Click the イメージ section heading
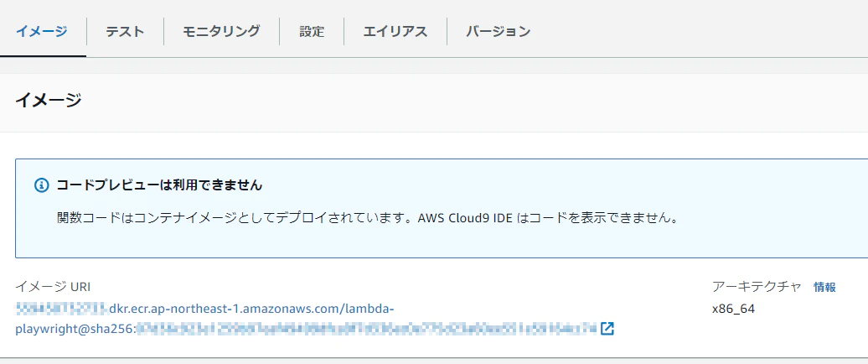 click(48, 101)
